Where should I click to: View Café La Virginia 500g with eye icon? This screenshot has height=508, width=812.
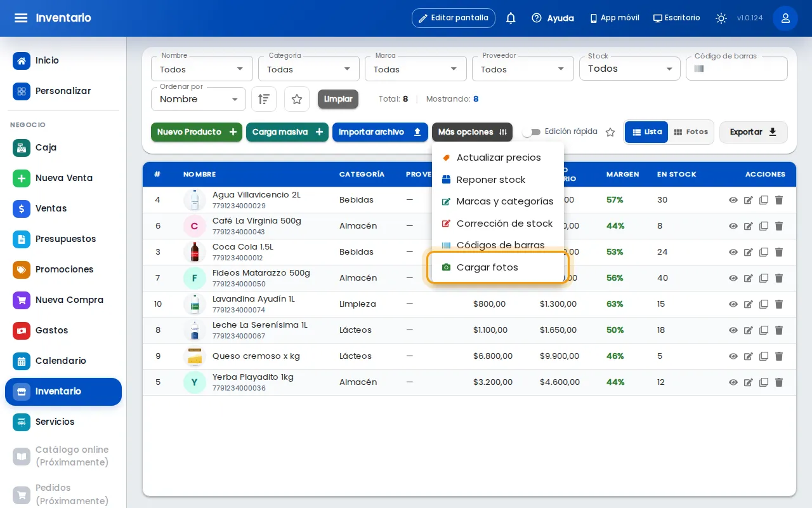[733, 226]
